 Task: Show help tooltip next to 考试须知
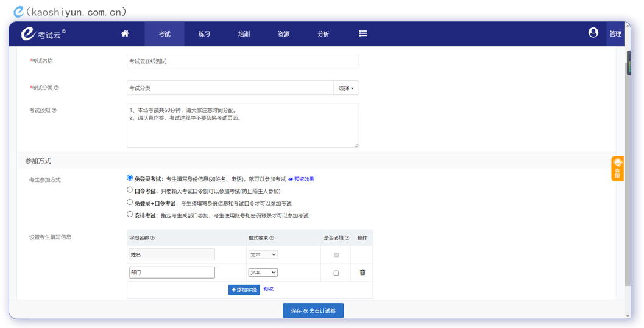click(54, 111)
